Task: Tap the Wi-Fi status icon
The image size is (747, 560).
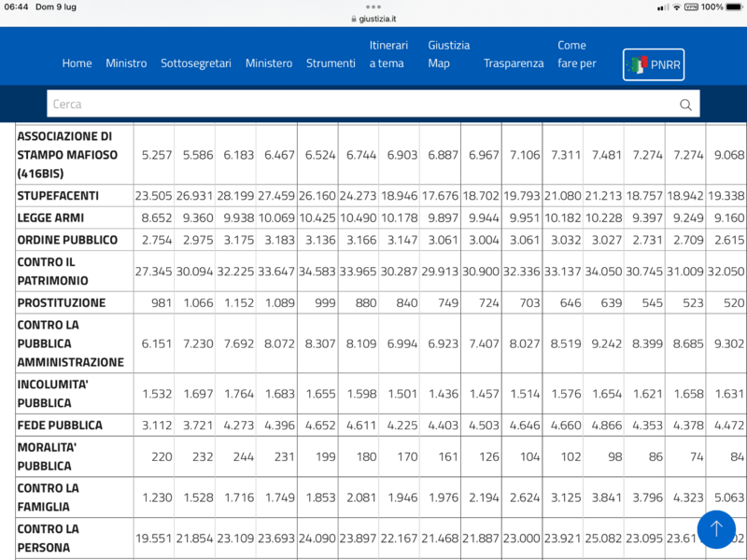Action: [677, 7]
